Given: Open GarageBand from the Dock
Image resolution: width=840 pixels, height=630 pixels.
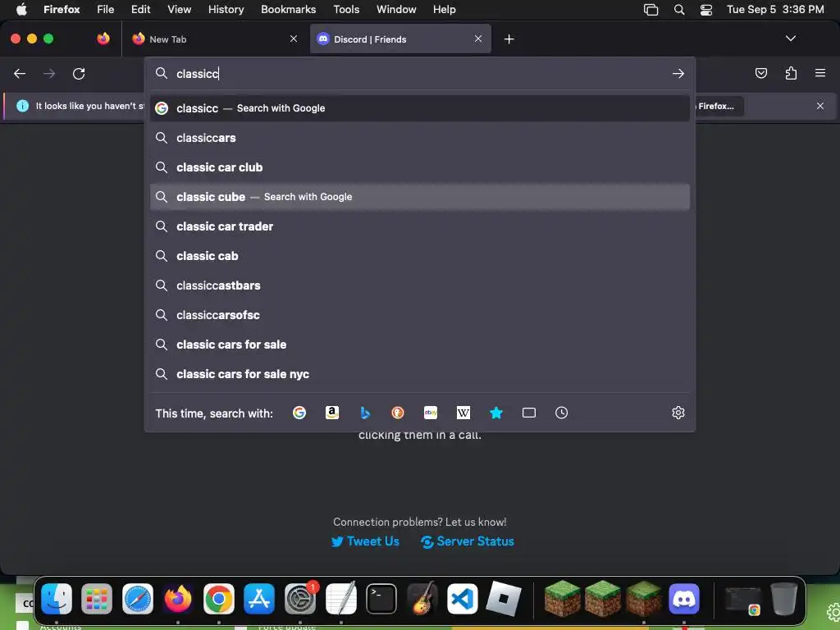Looking at the screenshot, I should [x=422, y=599].
